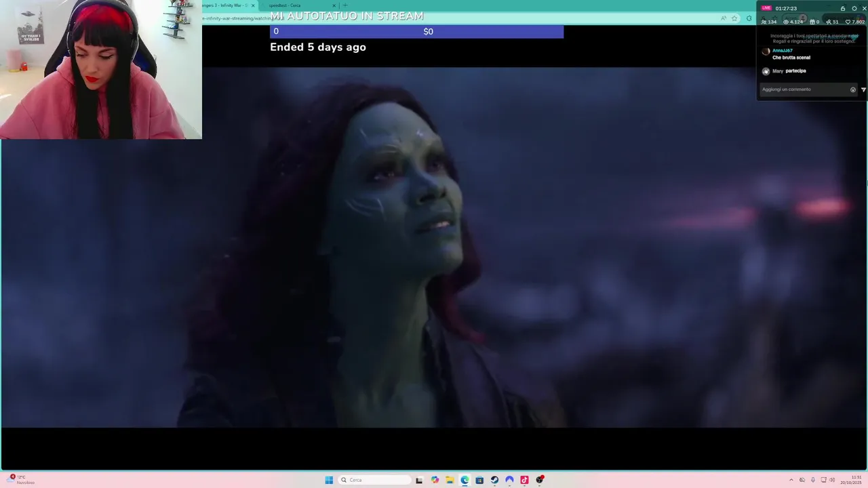The width and height of the screenshot is (868, 488).
Task: Click the browser address bar URL
Action: (244, 18)
